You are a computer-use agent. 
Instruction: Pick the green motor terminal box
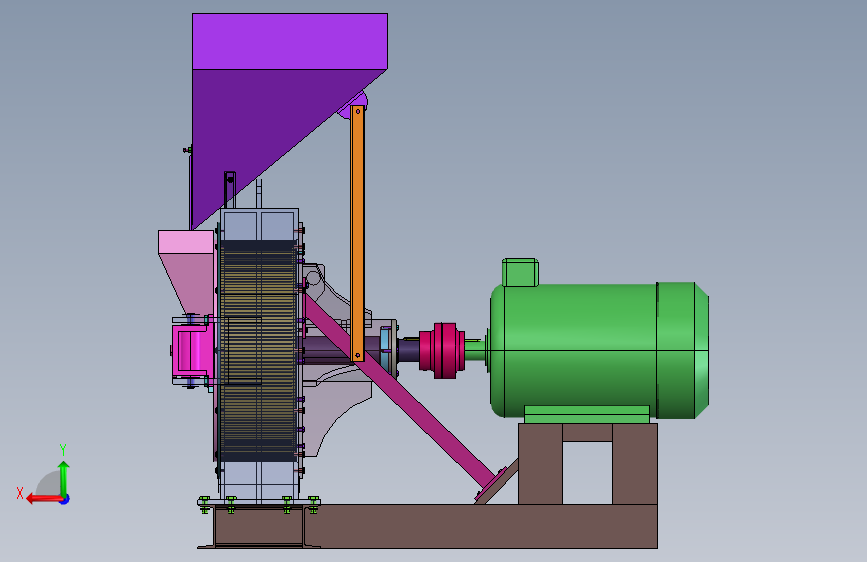[x=520, y=272]
